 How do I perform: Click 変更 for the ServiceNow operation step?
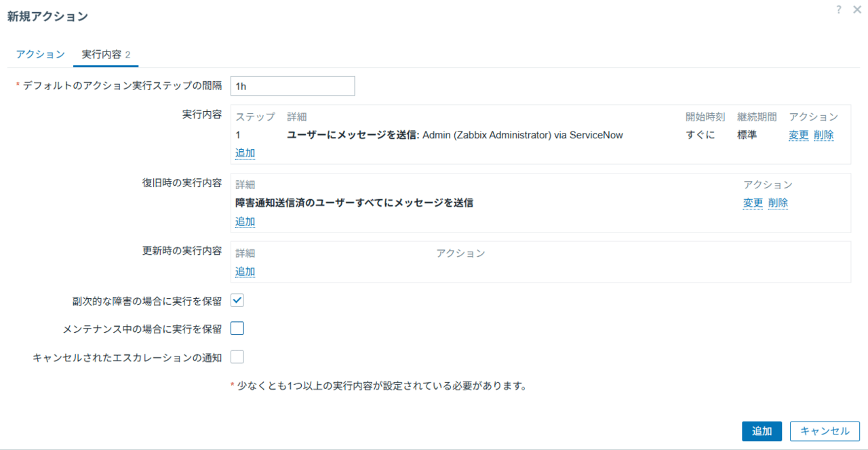[x=798, y=135]
